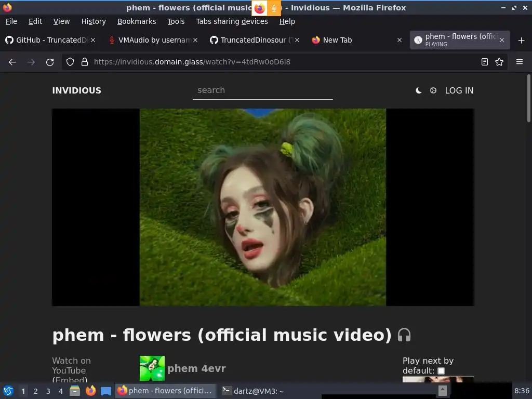Click the video player frame

pyautogui.click(x=263, y=207)
